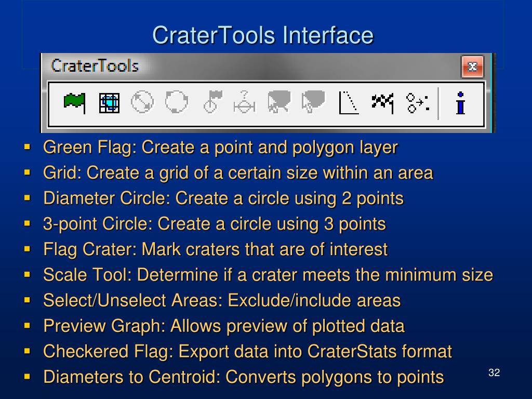Viewport: 532px width, 399px height.
Task: Select 'Scale Tool: Determine' bullet line
Action: click(268, 275)
